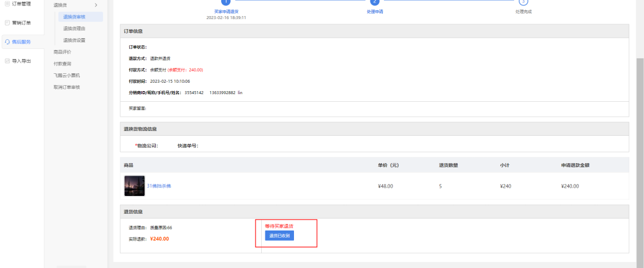Open 退换货审核 submenu item

click(x=78, y=17)
